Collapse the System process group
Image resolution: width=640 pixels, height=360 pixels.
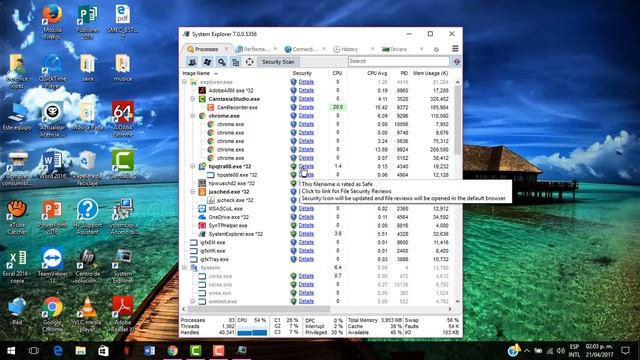(184, 268)
